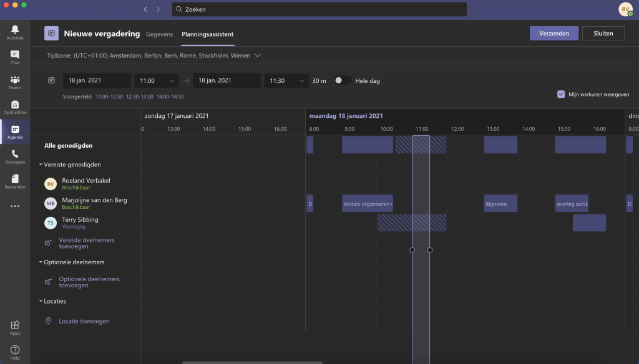Click the Sluiten button

coord(603,34)
